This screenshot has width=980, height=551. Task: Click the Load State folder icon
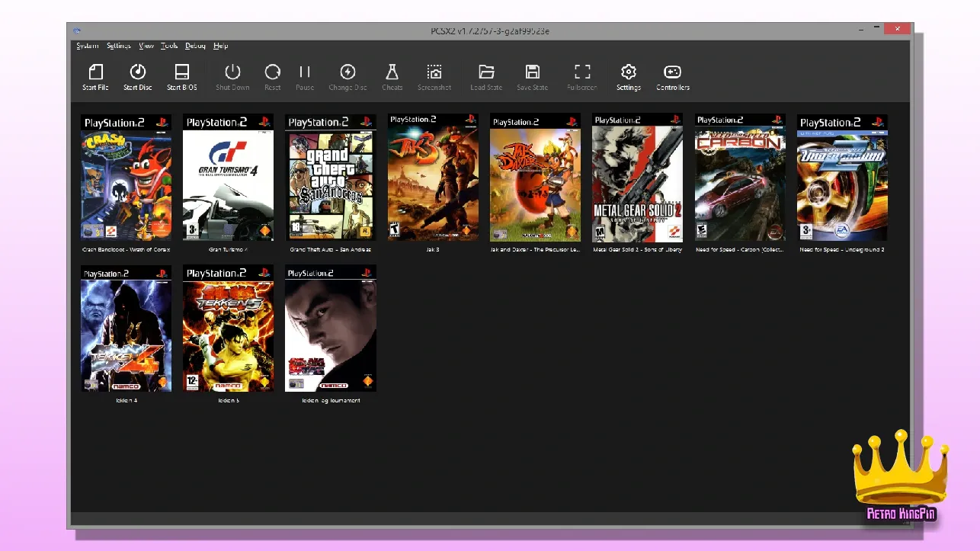tap(486, 72)
